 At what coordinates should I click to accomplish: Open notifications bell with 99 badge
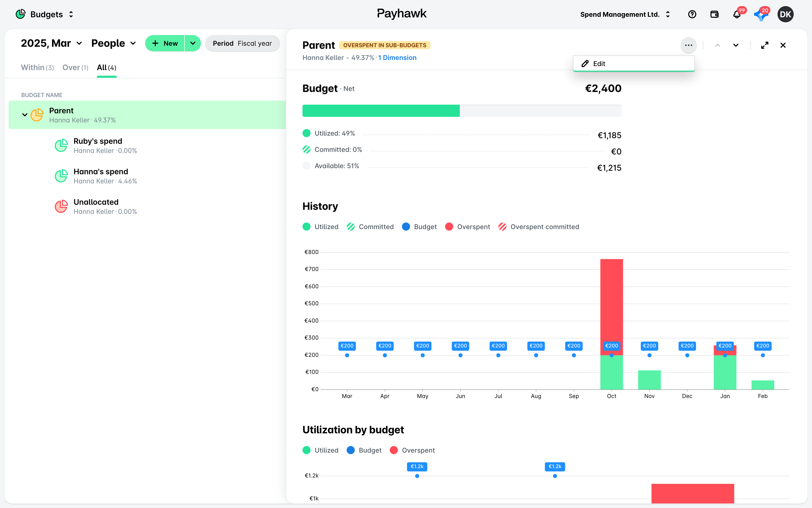click(737, 14)
